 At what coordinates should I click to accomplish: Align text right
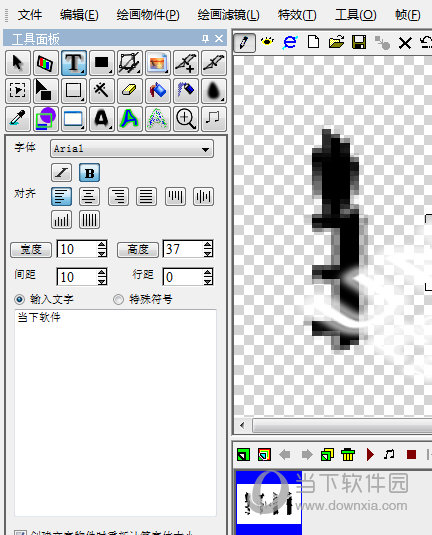pyautogui.click(x=118, y=196)
